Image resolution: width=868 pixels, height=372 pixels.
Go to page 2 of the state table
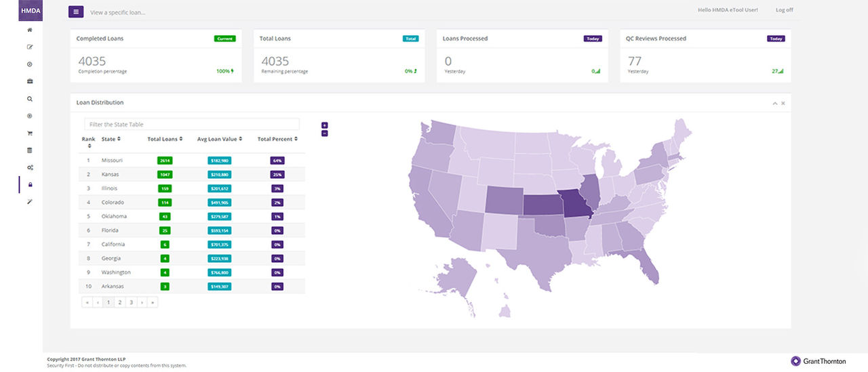[x=119, y=303]
